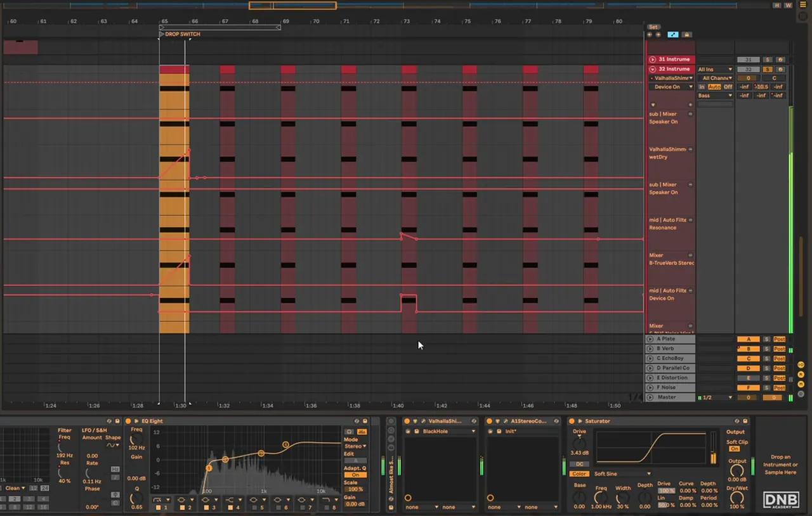Viewport: 812px width, 516px height.
Task: Toggle Adapt. Q On button
Action: click(x=355, y=475)
